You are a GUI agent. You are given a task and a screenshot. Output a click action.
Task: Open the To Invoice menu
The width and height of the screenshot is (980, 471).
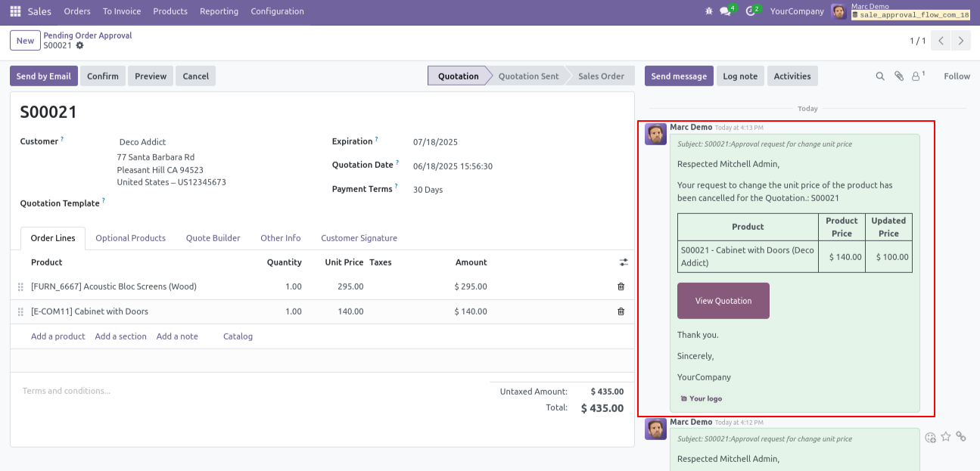click(122, 11)
